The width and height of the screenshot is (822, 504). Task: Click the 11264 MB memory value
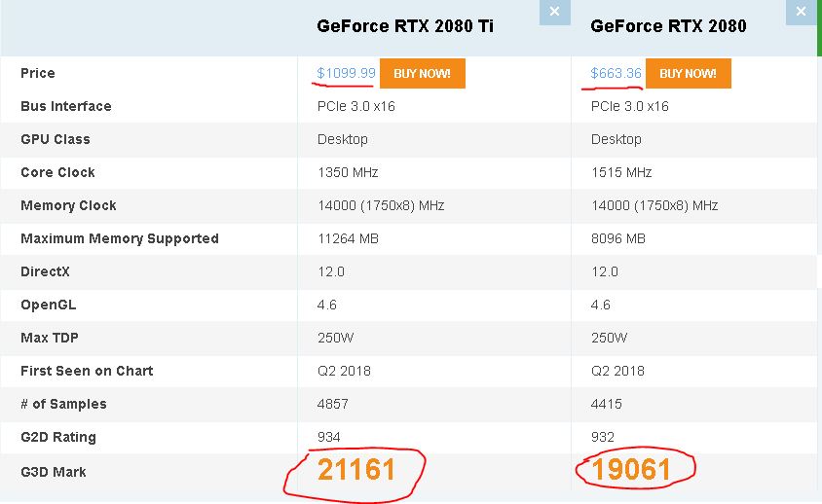pos(348,238)
